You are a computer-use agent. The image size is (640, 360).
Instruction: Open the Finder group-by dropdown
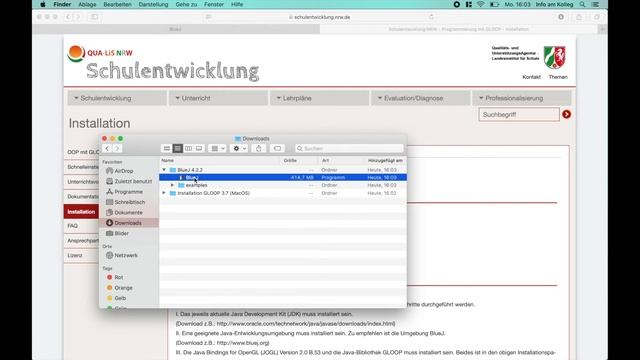[218, 149]
